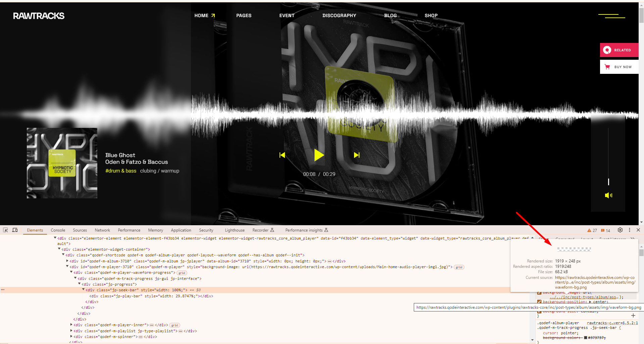Open the EVENT navigation menu
The image size is (644, 344).
(x=287, y=15)
